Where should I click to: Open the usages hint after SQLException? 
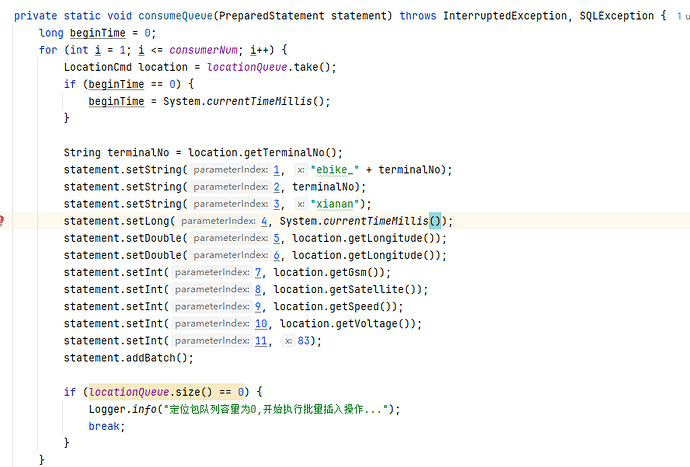pyautogui.click(x=679, y=17)
